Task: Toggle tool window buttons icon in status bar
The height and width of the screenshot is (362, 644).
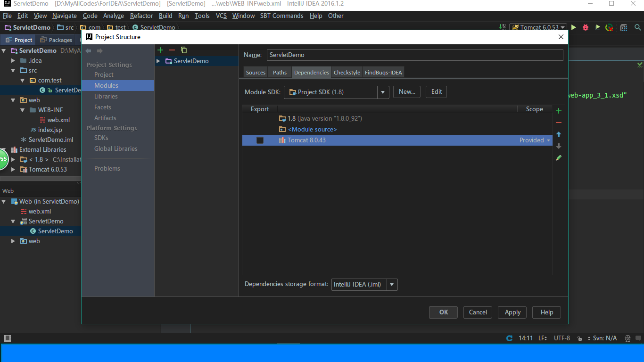Action: pyautogui.click(x=7, y=338)
